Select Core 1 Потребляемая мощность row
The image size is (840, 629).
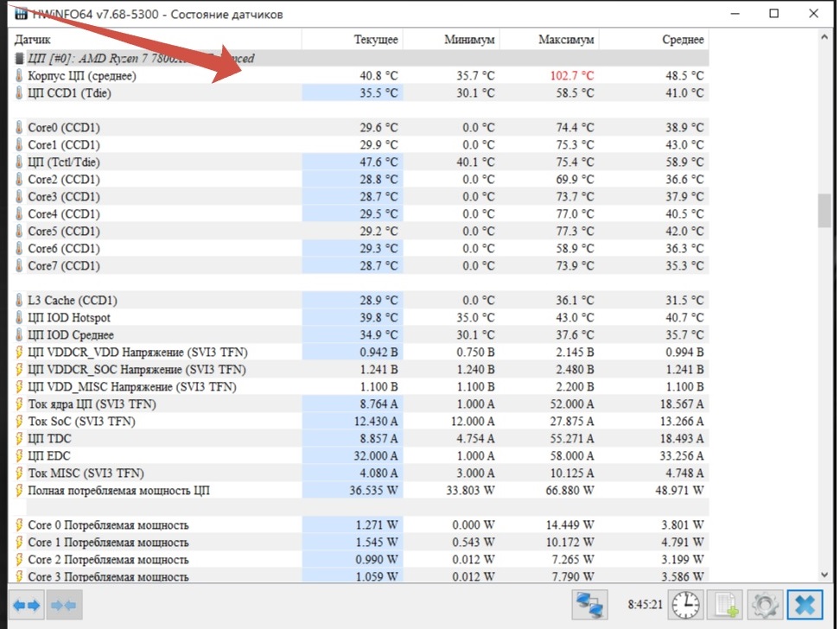coord(360,543)
